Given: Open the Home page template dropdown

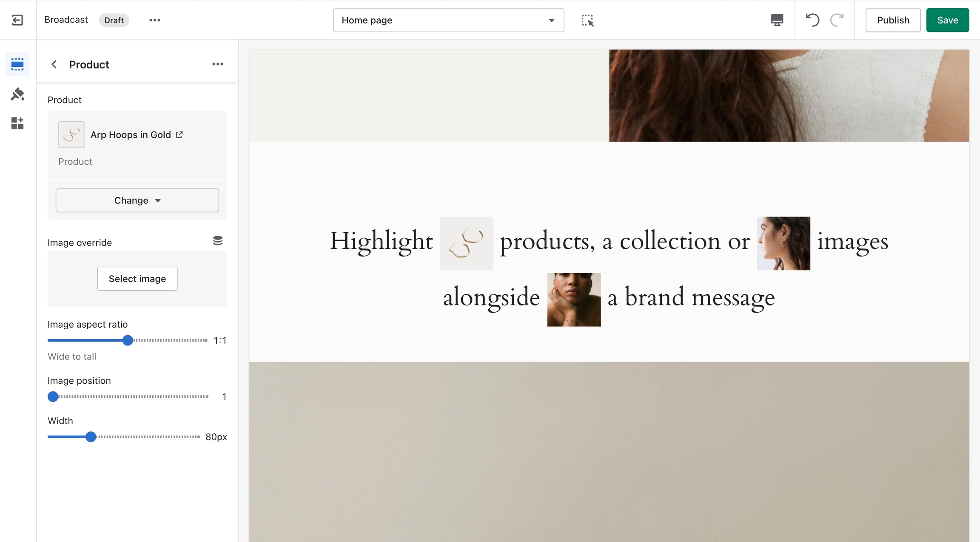Looking at the screenshot, I should [x=448, y=20].
